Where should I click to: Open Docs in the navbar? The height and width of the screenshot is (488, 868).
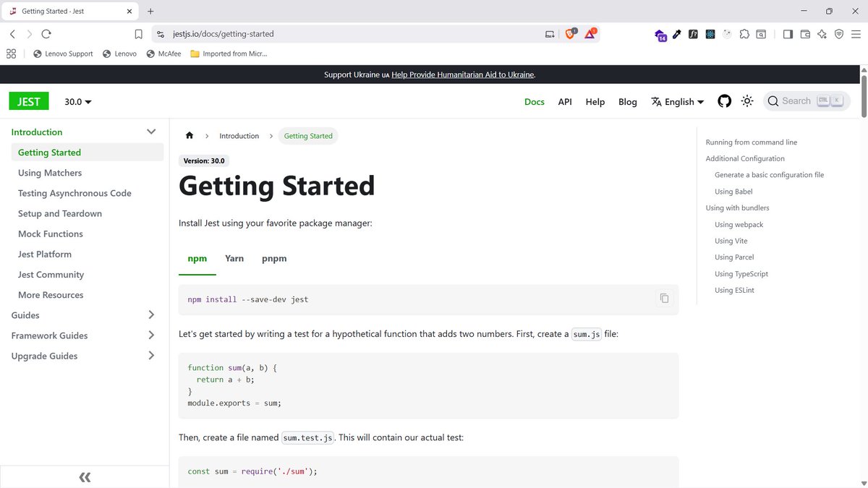(535, 102)
